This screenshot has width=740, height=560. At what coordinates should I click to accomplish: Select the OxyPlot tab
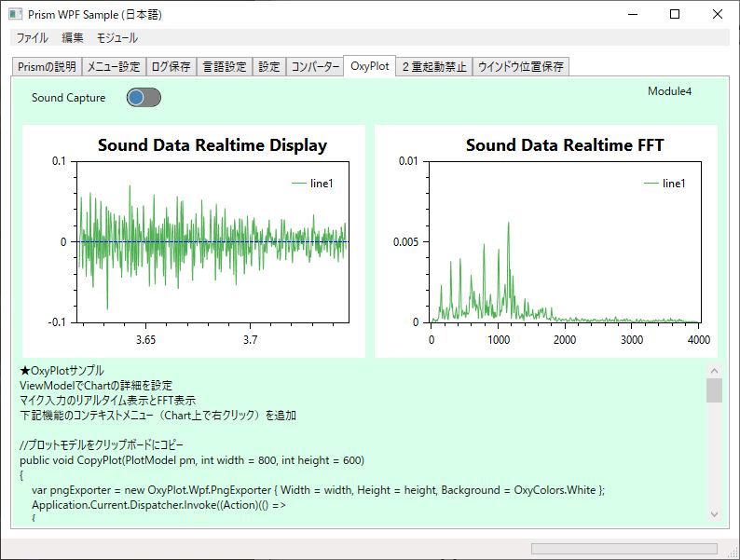[369, 65]
